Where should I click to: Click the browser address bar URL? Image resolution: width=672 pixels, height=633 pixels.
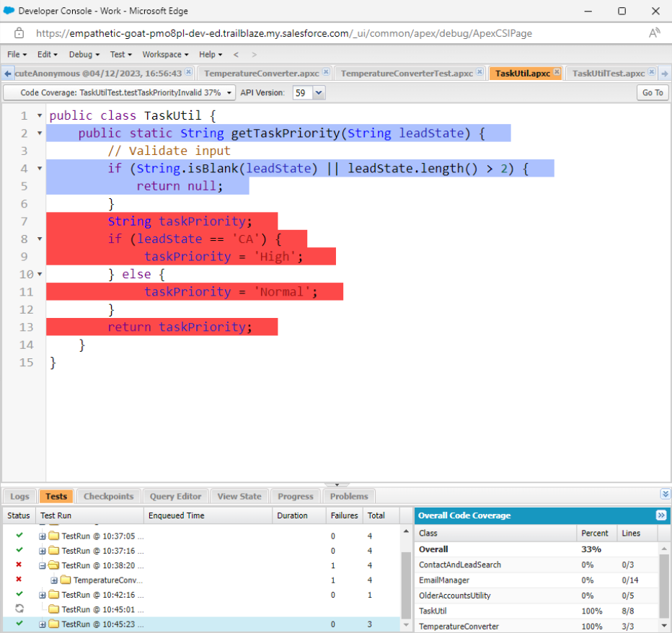283,33
